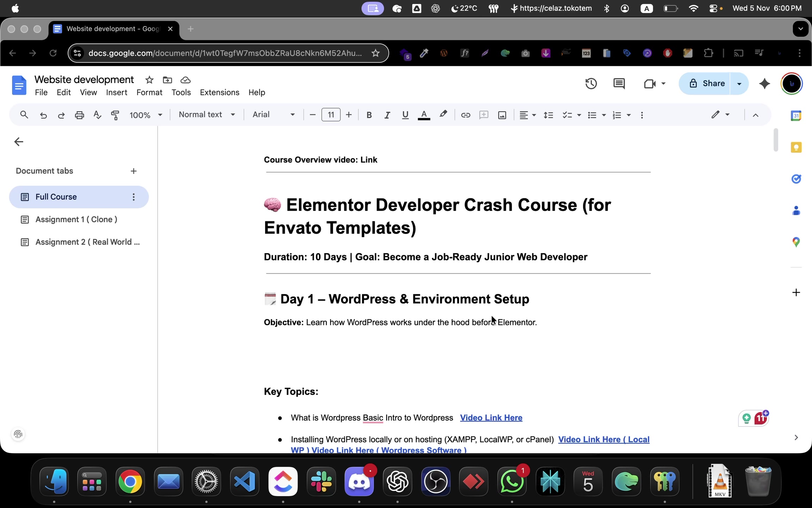The height and width of the screenshot is (508, 812).
Task: Star the Website development document
Action: click(149, 80)
